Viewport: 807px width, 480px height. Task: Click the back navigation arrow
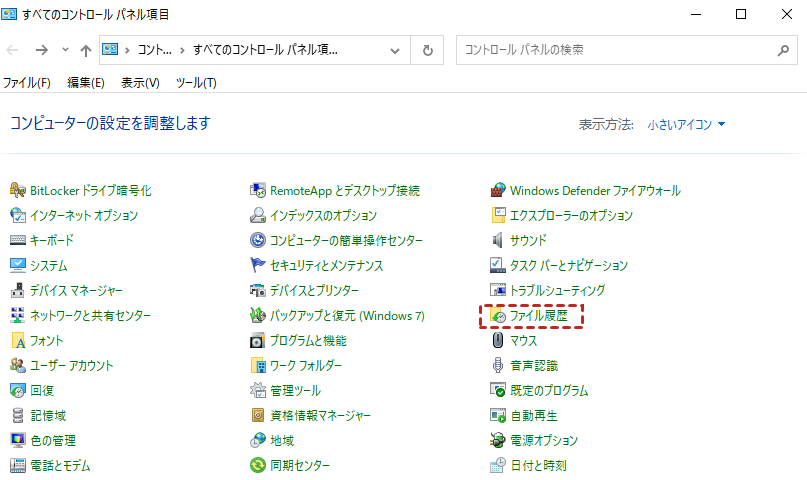[12, 50]
